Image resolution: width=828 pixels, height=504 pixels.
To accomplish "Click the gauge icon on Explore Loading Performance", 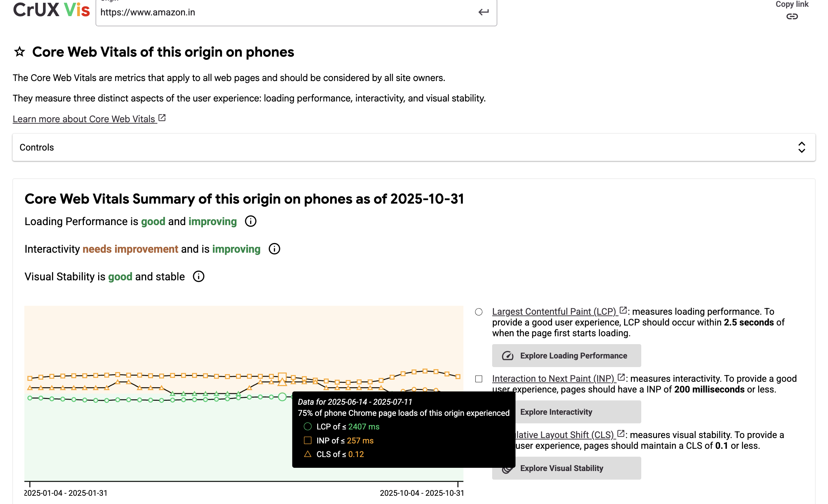I will (508, 356).
